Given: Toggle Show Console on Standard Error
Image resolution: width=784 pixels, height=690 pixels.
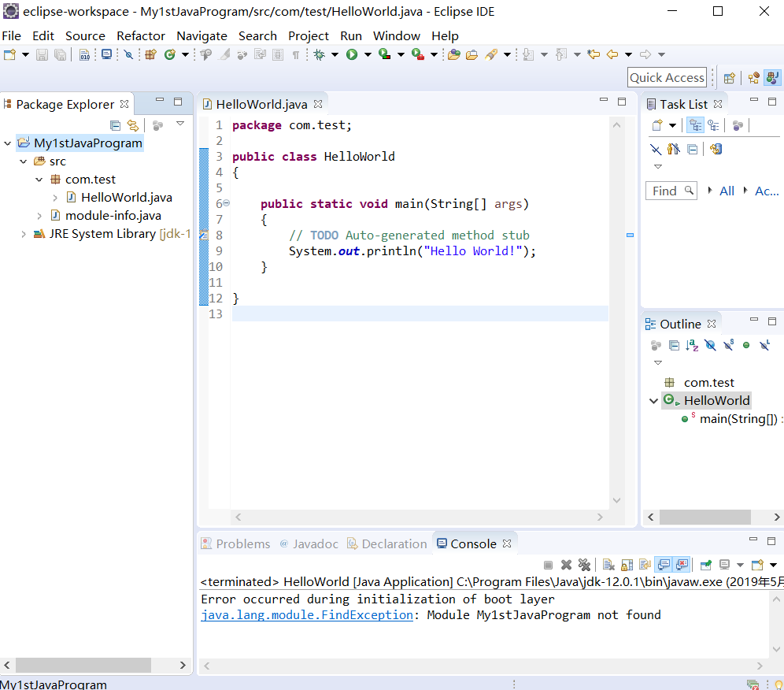Looking at the screenshot, I should (682, 565).
